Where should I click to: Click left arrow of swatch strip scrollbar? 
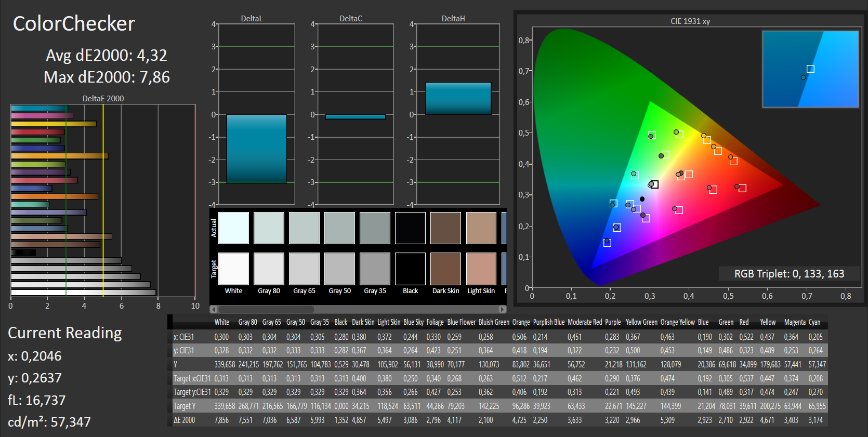214,309
